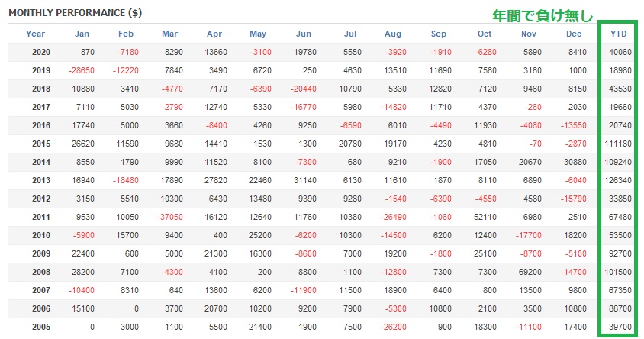Click the Aug column header

click(393, 34)
